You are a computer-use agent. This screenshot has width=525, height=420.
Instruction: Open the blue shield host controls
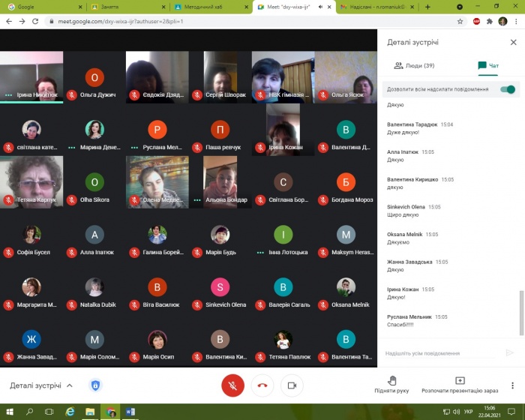(95, 385)
